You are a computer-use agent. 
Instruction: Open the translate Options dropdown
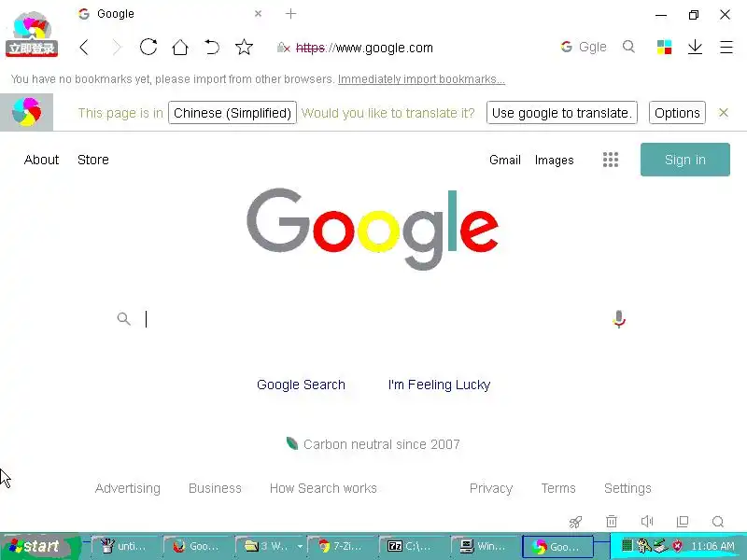(x=677, y=113)
